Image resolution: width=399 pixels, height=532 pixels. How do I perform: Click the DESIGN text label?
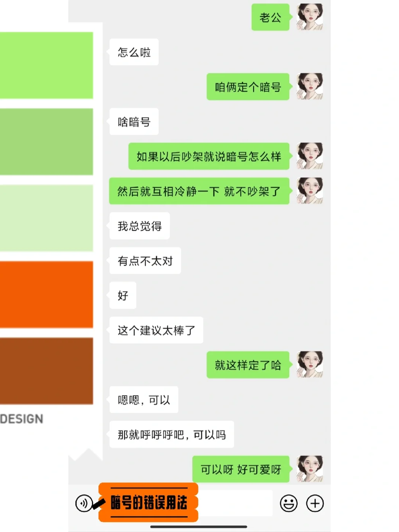(x=21, y=419)
